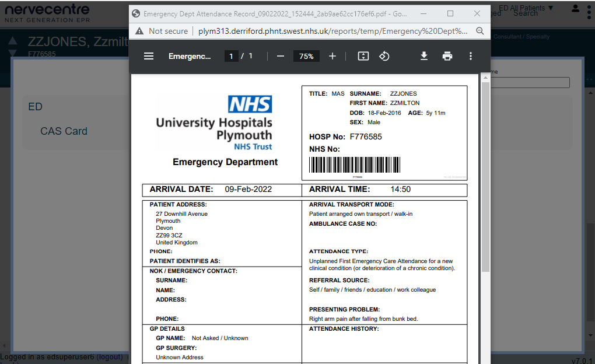Select the 75% zoom level field
Screen dimensions: 595x364
[x=306, y=56]
